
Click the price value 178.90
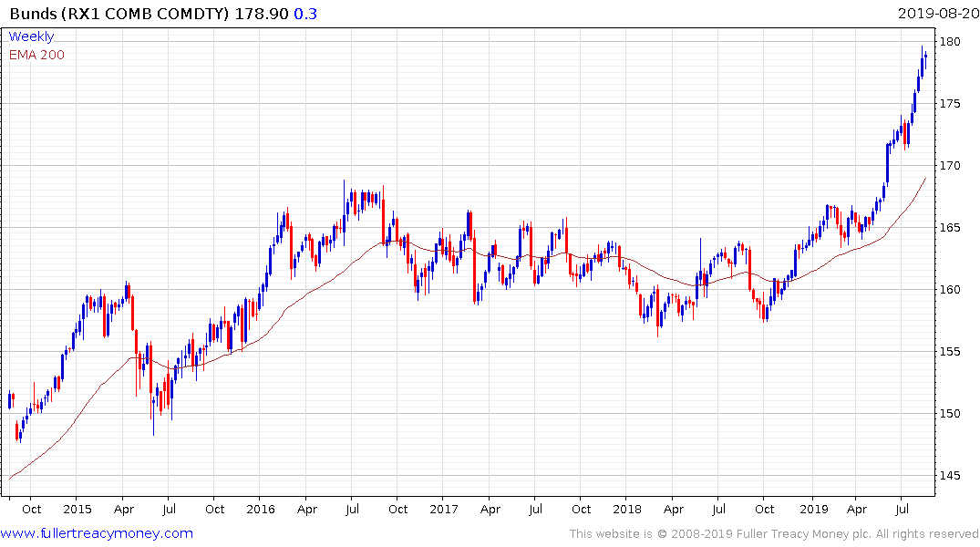(x=262, y=13)
